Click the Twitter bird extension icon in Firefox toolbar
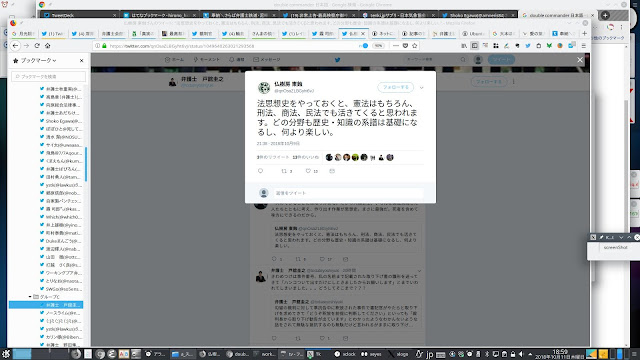This screenshot has height=360, width=640. tap(528, 46)
